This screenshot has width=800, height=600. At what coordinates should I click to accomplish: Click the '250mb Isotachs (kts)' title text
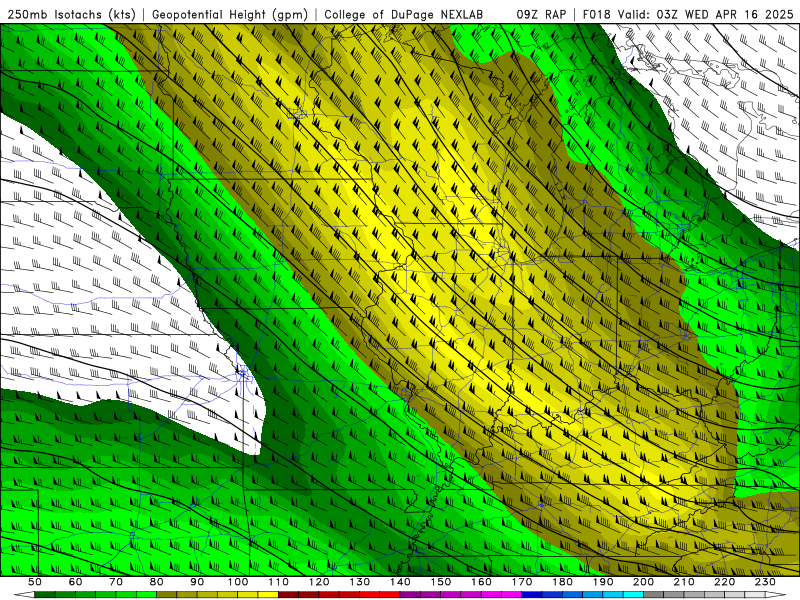click(71, 15)
